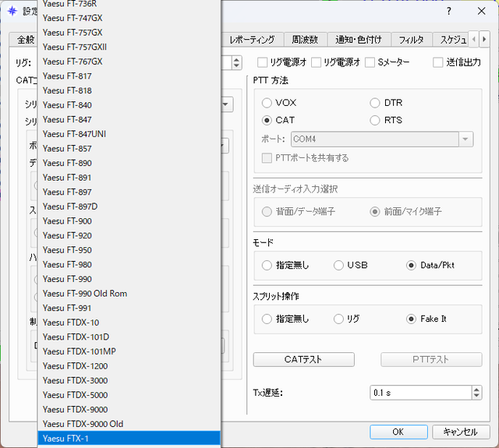Close the settings dialog window
Image resolution: width=499 pixels, height=448 pixels.
pos(482,11)
